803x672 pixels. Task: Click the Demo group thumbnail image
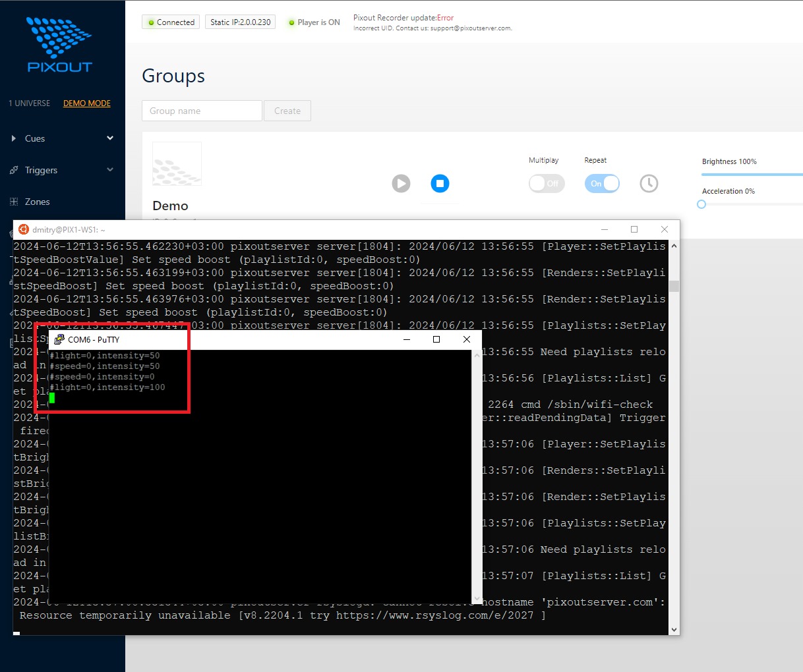click(177, 164)
